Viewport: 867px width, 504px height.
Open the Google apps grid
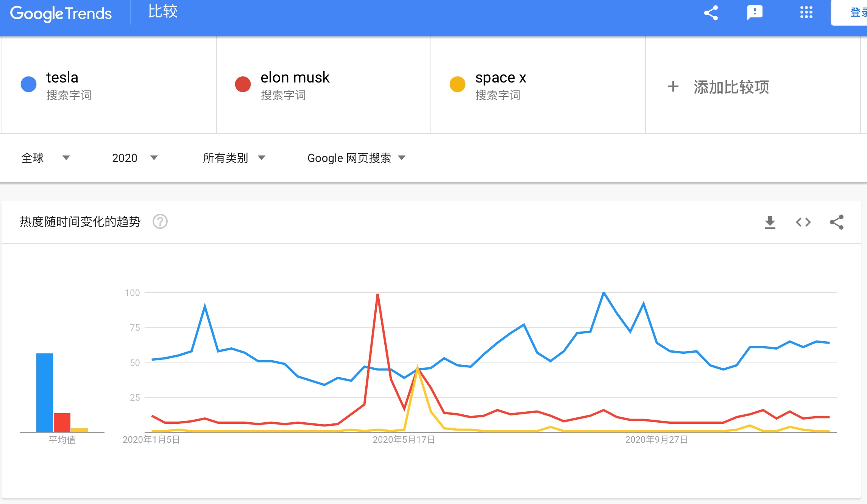[x=806, y=12]
